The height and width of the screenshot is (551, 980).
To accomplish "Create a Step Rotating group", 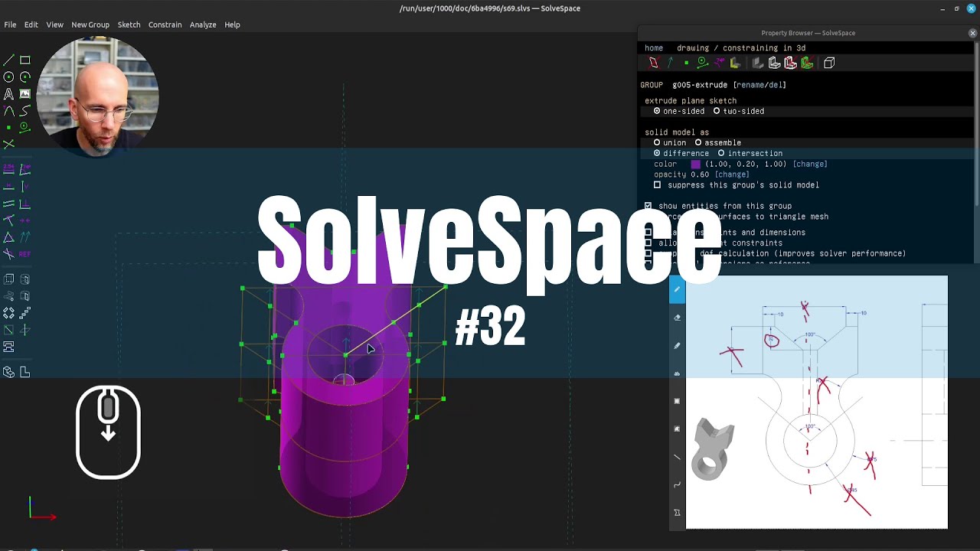I will [x=8, y=313].
